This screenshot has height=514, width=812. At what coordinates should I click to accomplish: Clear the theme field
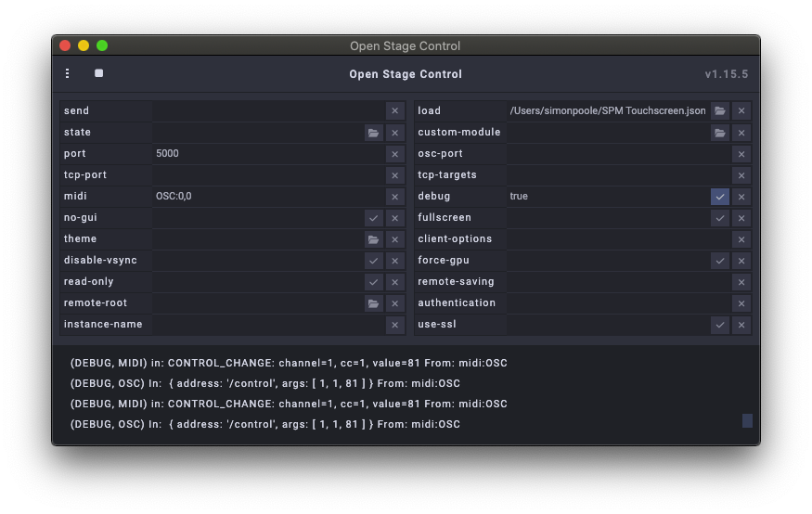pos(394,239)
